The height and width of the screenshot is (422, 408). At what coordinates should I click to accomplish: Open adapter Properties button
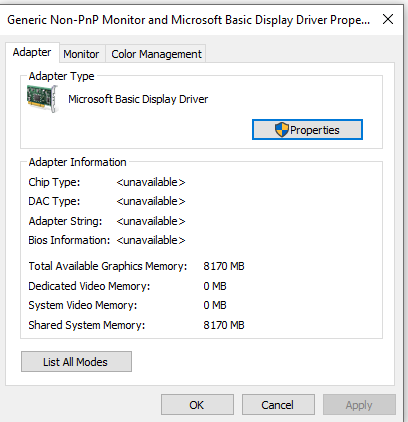click(307, 130)
